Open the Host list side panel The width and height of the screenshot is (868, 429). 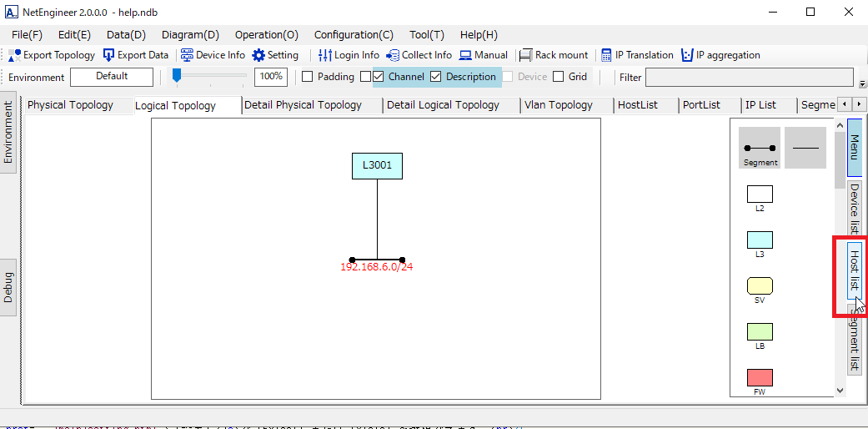[854, 270]
